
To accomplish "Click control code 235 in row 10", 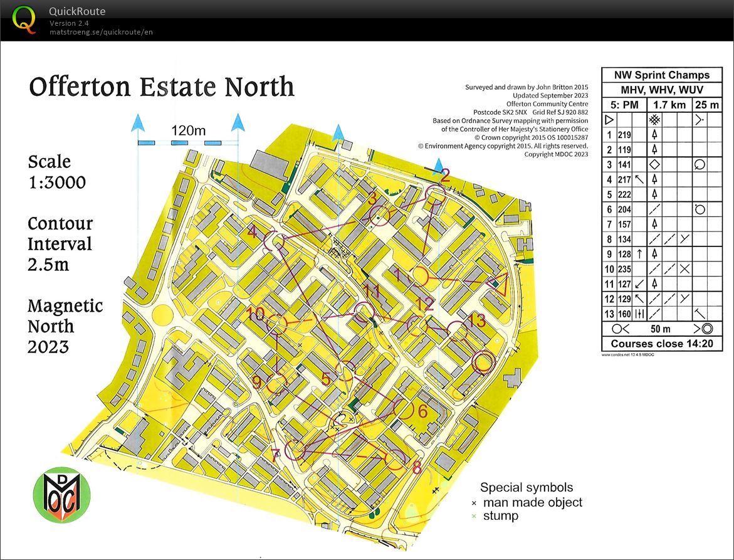I will pyautogui.click(x=624, y=269).
